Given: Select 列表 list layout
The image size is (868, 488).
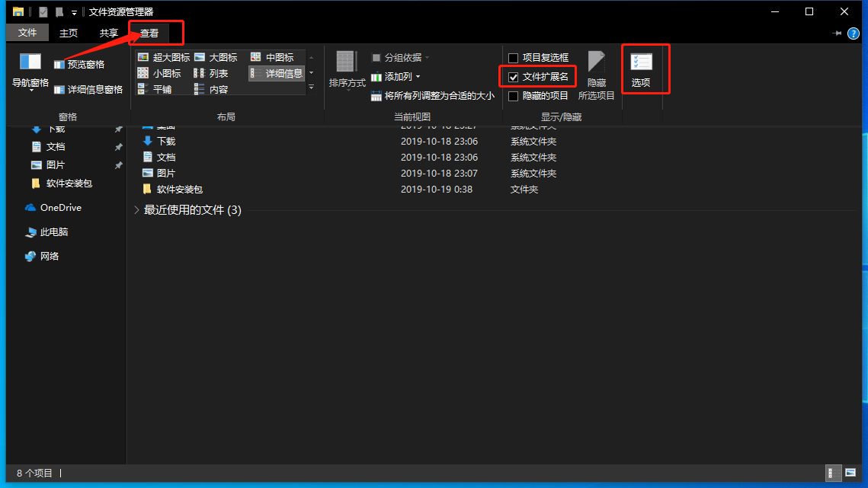Looking at the screenshot, I should pyautogui.click(x=211, y=74).
